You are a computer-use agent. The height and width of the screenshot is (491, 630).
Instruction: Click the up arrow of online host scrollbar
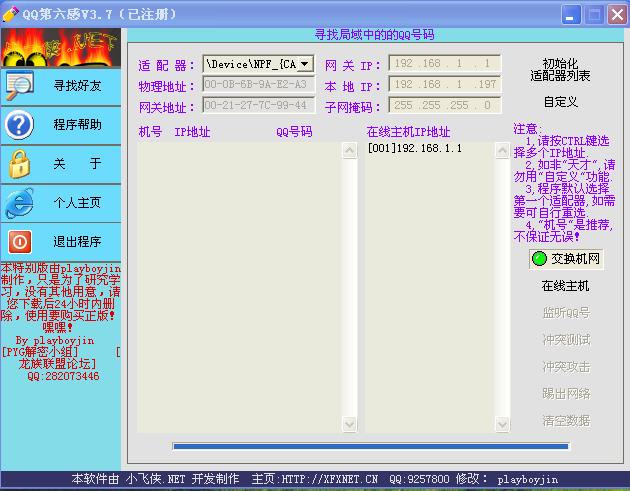pos(502,150)
